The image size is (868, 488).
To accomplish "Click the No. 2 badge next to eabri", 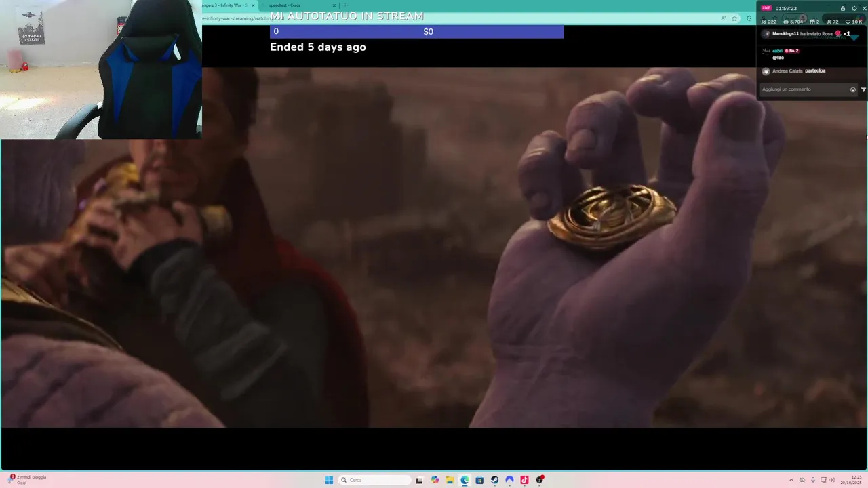I will [x=791, y=51].
